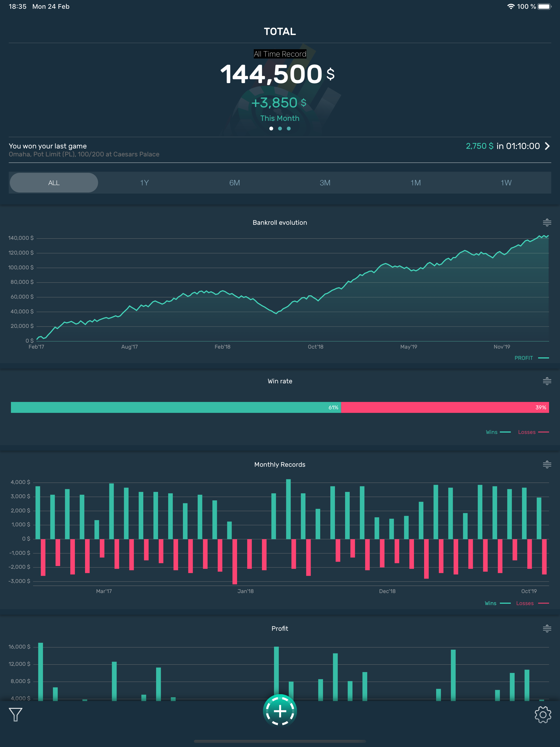This screenshot has width=560, height=747.
Task: Toggle Losses legend in Win rate chart
Action: [533, 432]
